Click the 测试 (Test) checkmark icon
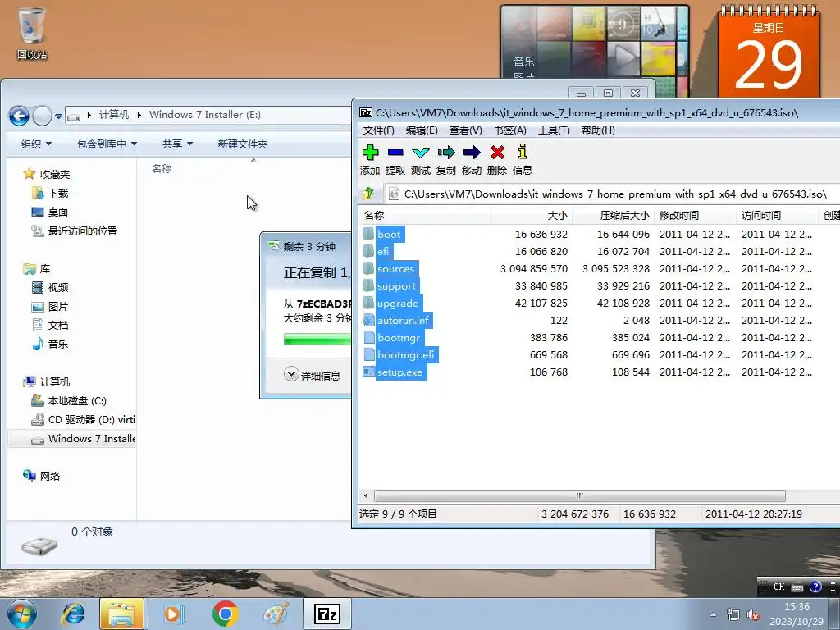Screen dimensions: 840x630 tap(421, 153)
